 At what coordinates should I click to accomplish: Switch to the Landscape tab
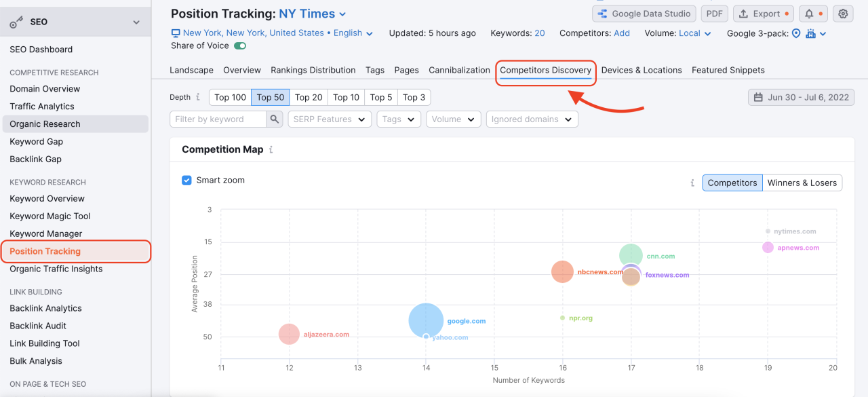[191, 70]
